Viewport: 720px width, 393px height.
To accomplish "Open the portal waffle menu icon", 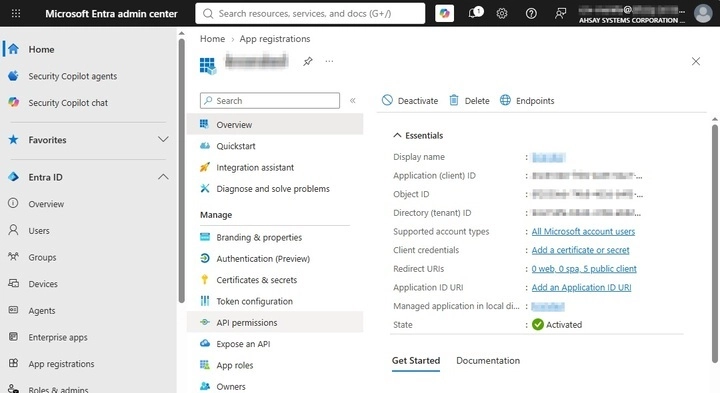I will pos(16,13).
